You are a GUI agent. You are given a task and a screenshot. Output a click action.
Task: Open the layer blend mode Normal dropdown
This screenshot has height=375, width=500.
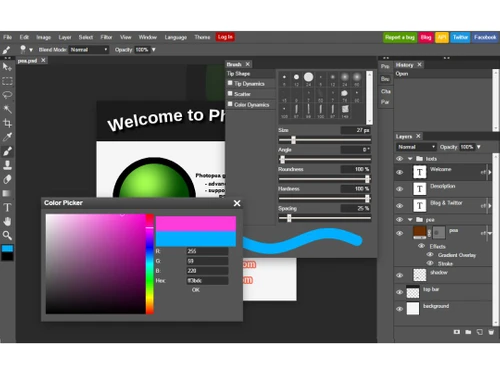pos(416,147)
